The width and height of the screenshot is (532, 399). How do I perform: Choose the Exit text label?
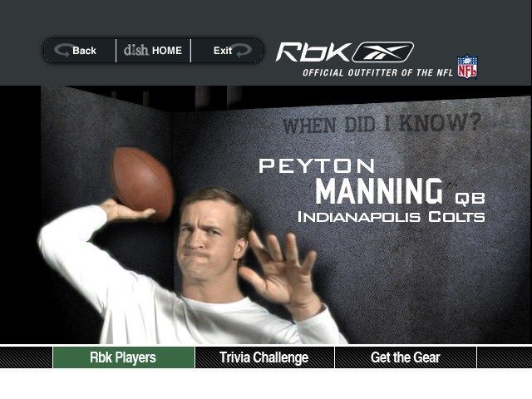(x=223, y=51)
